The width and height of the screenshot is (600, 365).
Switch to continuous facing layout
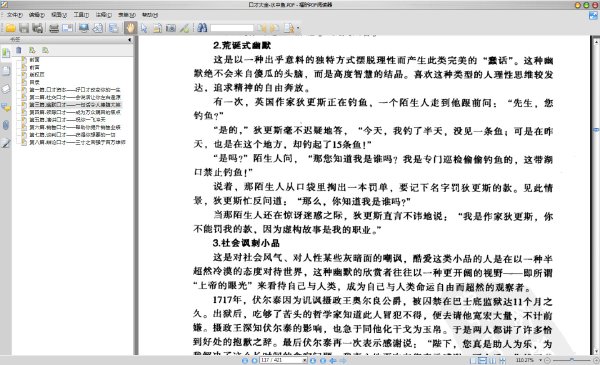[502, 360]
